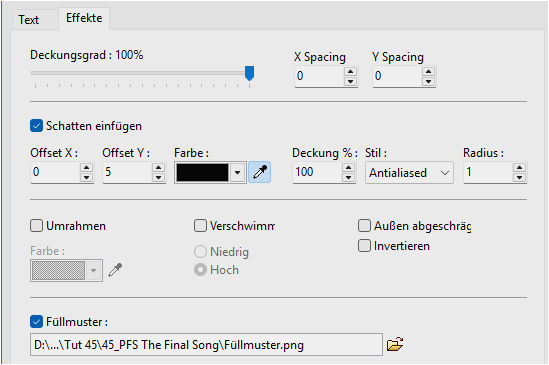Decrease the Radius value with down arrow

519,177
